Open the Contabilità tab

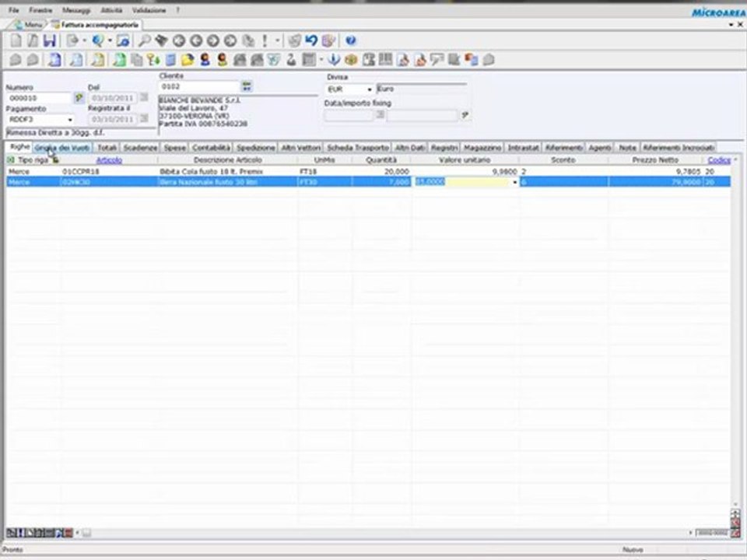[x=211, y=148]
